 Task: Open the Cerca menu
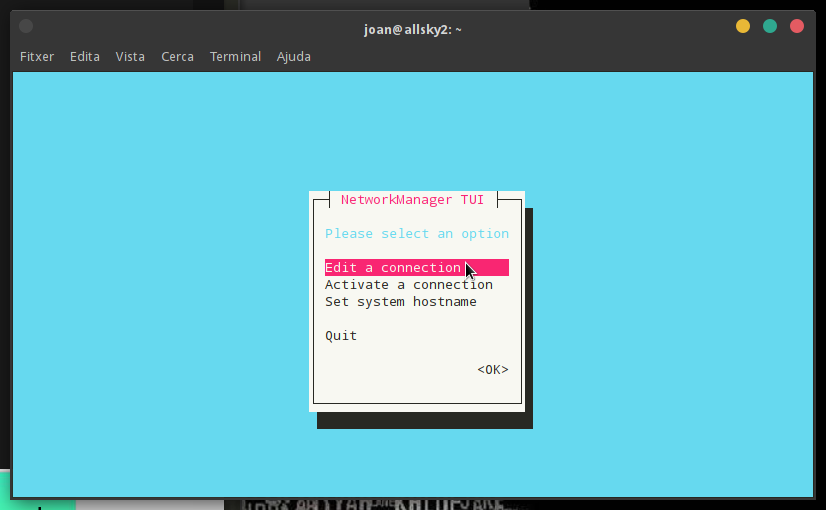(x=178, y=56)
